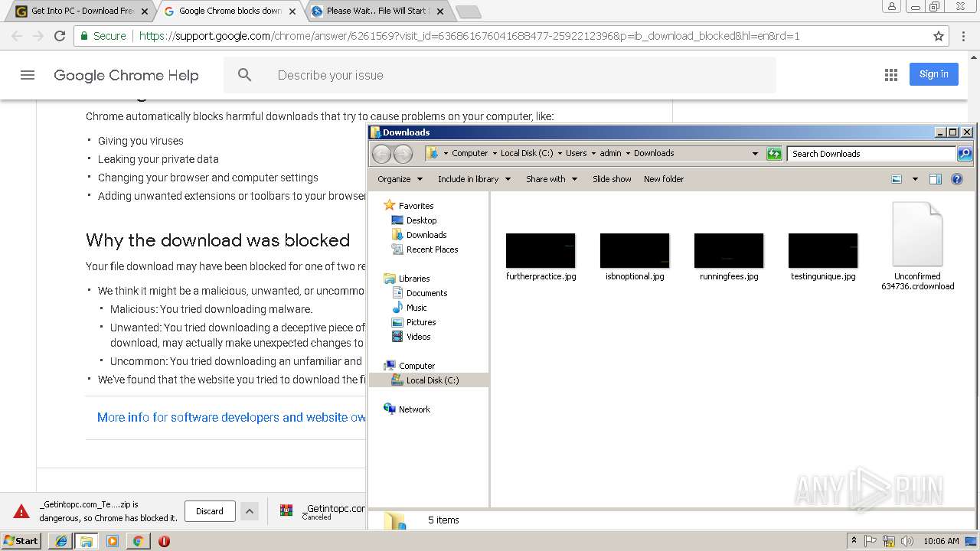Open the Organize menu

pyautogui.click(x=400, y=179)
